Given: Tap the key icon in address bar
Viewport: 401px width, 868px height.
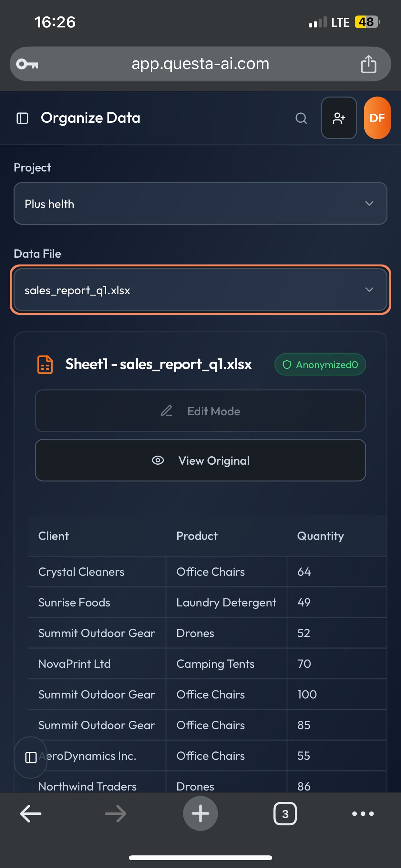Looking at the screenshot, I should pos(28,64).
